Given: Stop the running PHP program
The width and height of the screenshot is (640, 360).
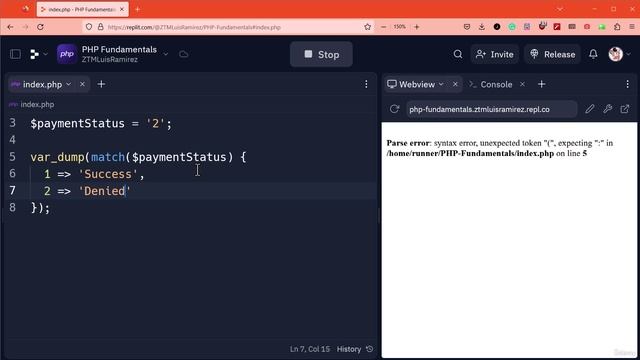Looking at the screenshot, I should [x=321, y=54].
